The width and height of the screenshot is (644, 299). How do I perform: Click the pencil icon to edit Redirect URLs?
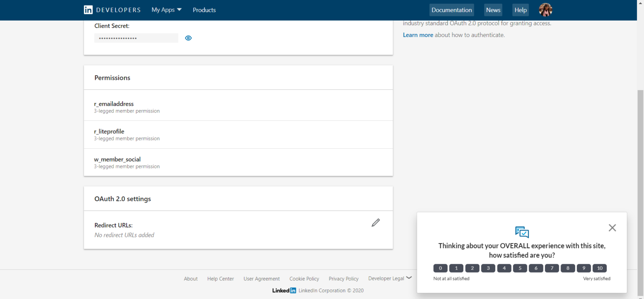coord(375,223)
